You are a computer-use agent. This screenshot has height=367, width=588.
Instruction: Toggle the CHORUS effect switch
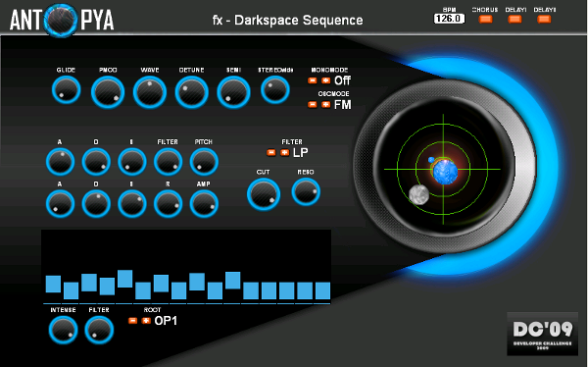485,19
